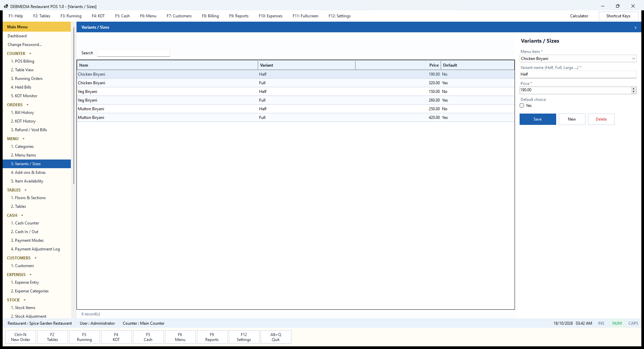Open the Shortcut Keys button
The width and height of the screenshot is (644, 349).
(x=618, y=16)
